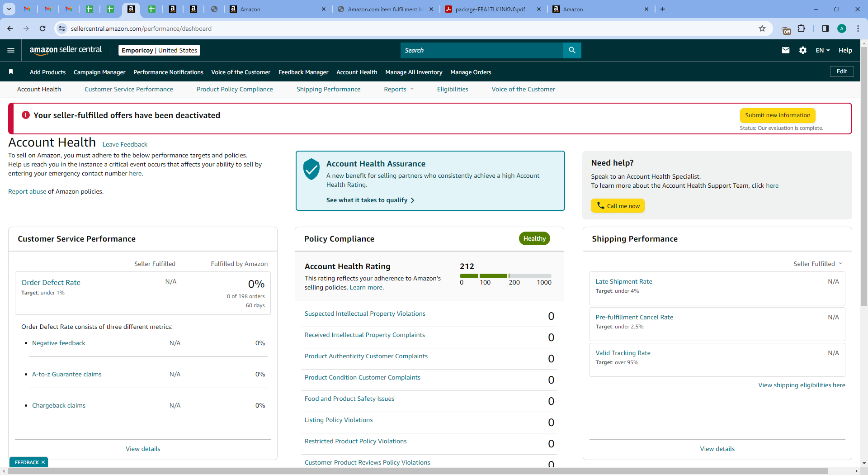868x475 pixels.
Task: Open Manage All Inventory
Action: pyautogui.click(x=414, y=72)
